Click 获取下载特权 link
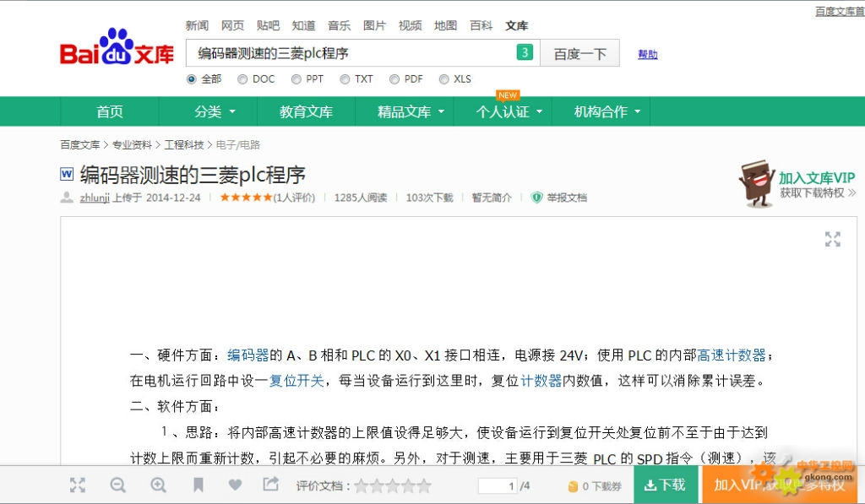 [818, 192]
